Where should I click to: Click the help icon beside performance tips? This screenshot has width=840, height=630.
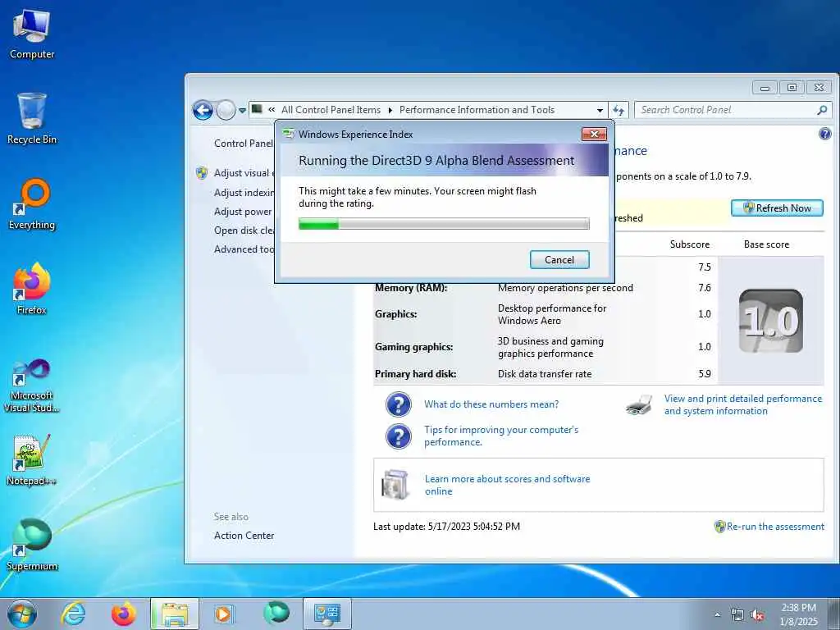click(x=398, y=436)
